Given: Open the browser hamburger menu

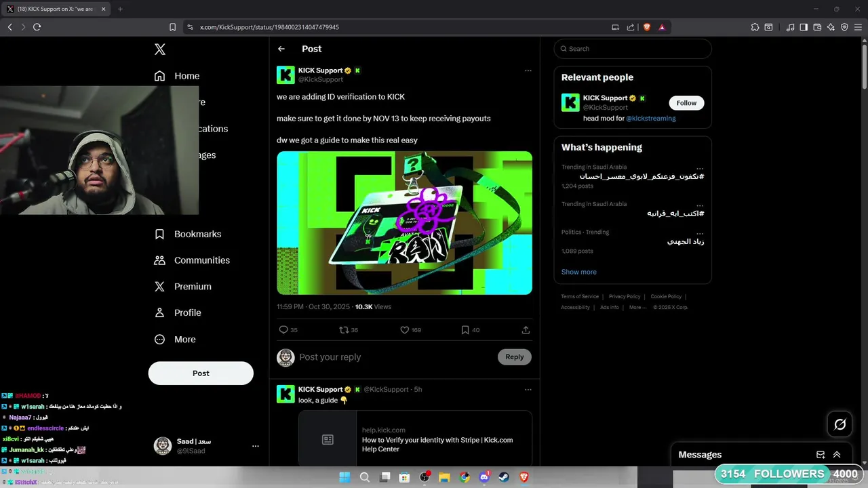Looking at the screenshot, I should click(x=858, y=27).
